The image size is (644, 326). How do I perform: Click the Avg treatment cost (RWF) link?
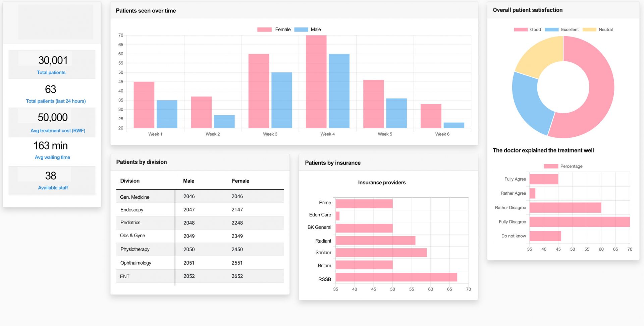click(58, 131)
